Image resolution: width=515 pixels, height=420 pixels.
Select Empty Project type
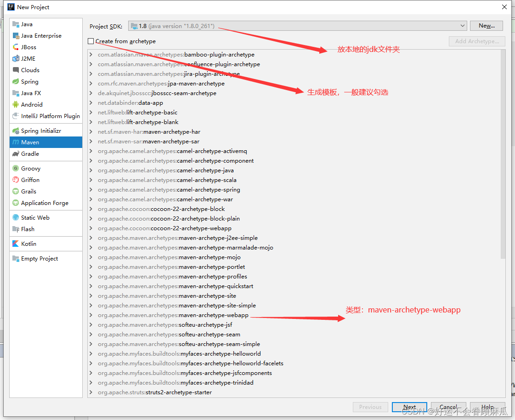[x=46, y=259]
